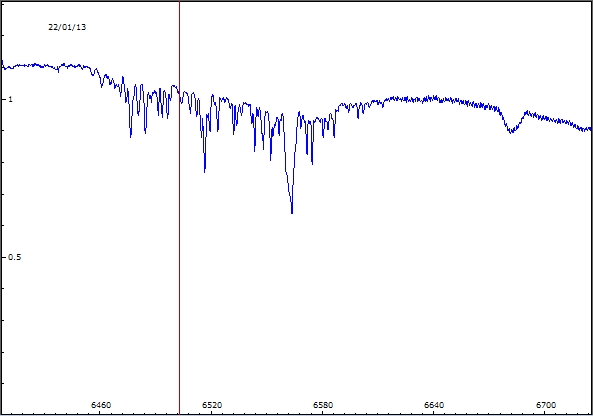Click the 6460 wavelength axis label
The height and width of the screenshot is (416, 593).
pyautogui.click(x=101, y=405)
